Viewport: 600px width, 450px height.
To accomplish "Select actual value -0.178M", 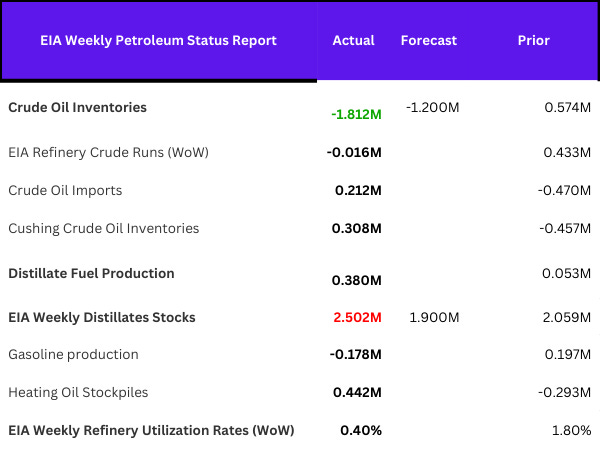I will pos(355,355).
